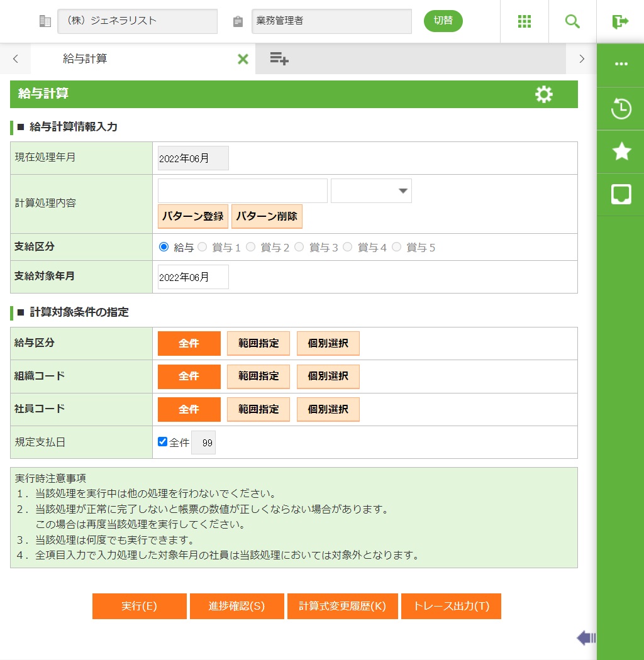Select the 賞与3 radio button
Screen dimensions: 644x660
(299, 247)
